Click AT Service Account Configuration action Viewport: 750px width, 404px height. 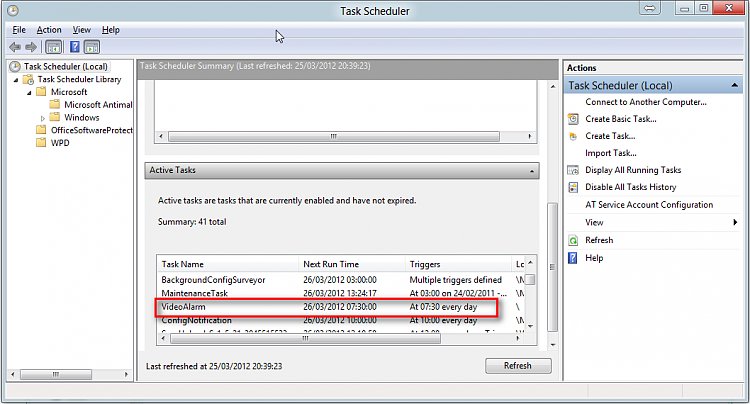tap(649, 205)
